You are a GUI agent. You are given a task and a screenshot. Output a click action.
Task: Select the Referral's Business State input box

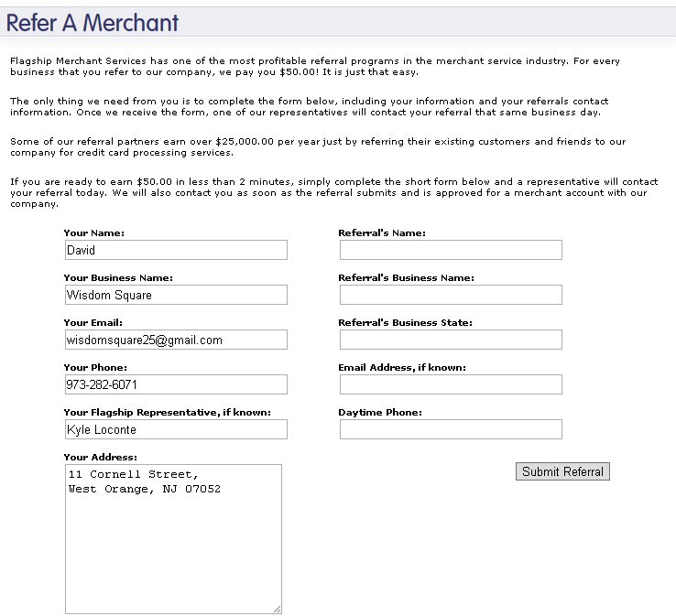[450, 340]
